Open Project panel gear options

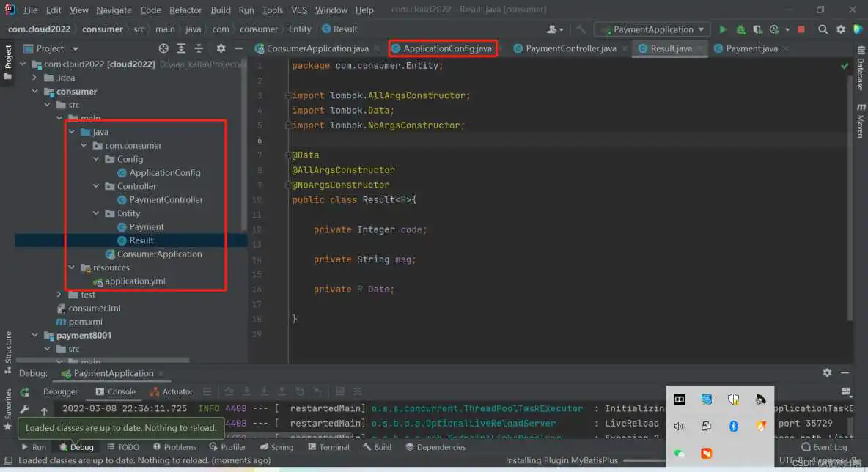(221, 48)
